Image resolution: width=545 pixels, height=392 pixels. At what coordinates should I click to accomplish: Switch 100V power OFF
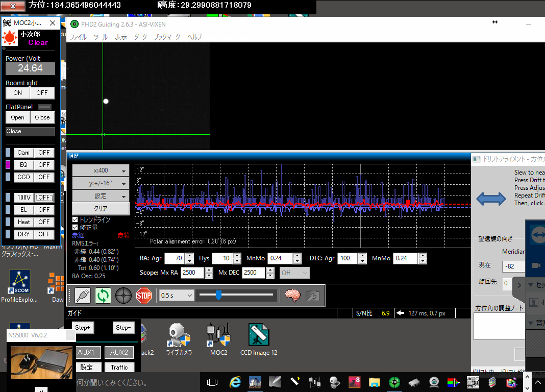click(x=44, y=198)
